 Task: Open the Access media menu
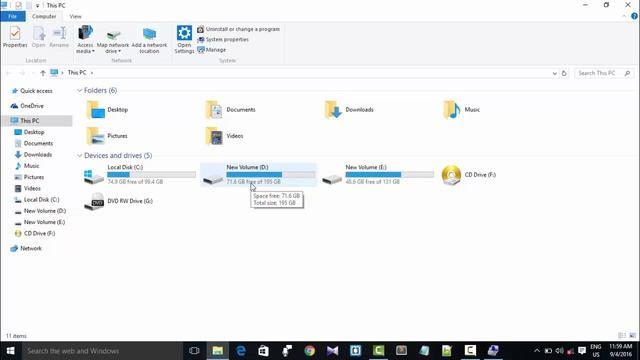click(85, 39)
